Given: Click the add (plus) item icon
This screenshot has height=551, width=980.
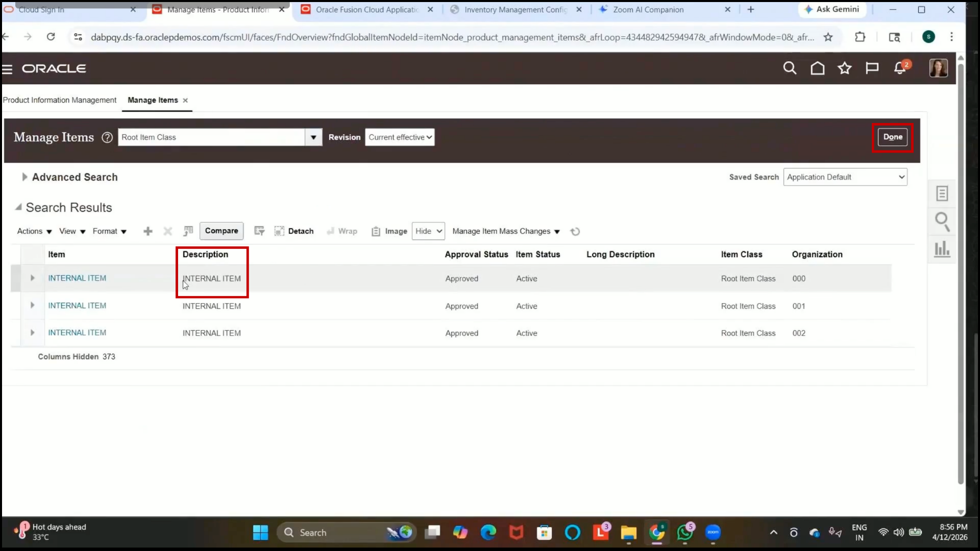Looking at the screenshot, I should pos(148,231).
